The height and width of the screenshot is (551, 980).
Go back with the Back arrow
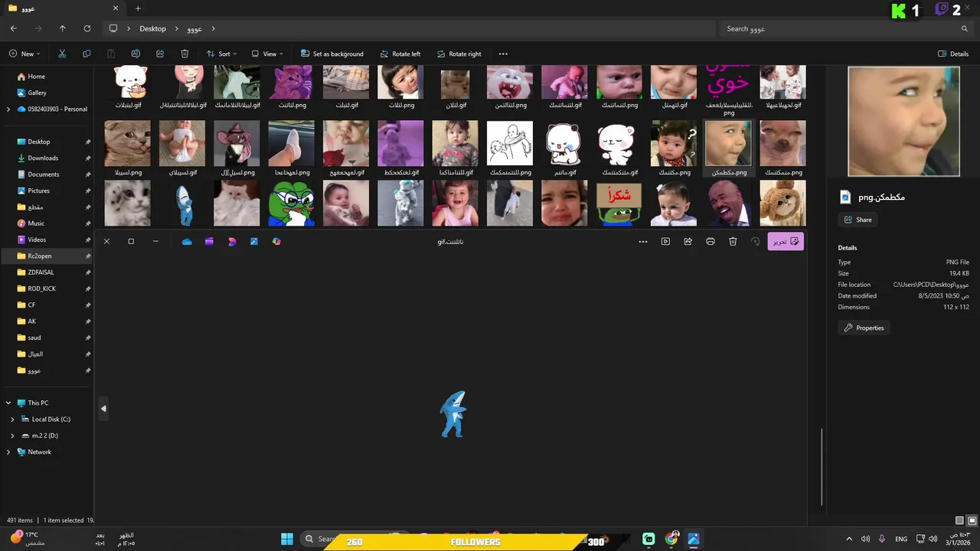coord(14,28)
